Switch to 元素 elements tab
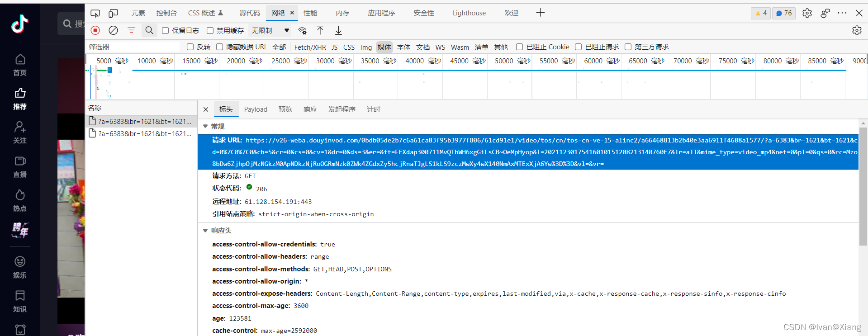The height and width of the screenshot is (336, 868). click(x=138, y=13)
